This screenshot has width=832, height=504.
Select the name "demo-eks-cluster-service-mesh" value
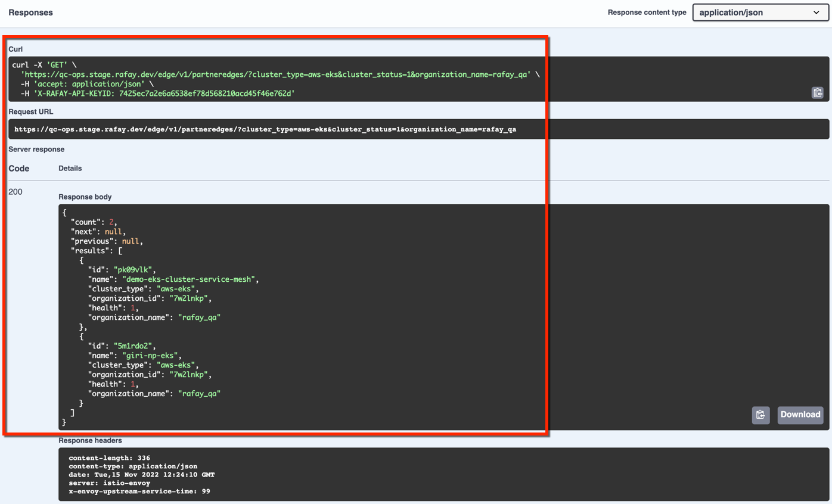click(x=188, y=279)
